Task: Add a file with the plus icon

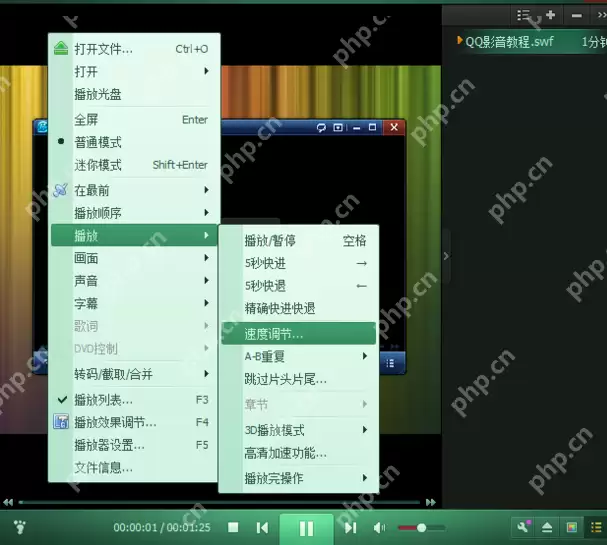Action: click(x=550, y=15)
